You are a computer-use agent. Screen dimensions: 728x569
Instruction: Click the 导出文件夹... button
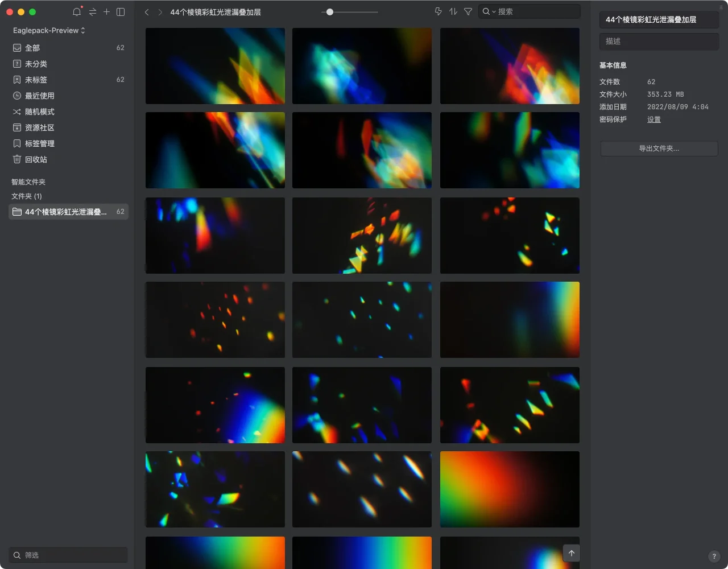659,149
